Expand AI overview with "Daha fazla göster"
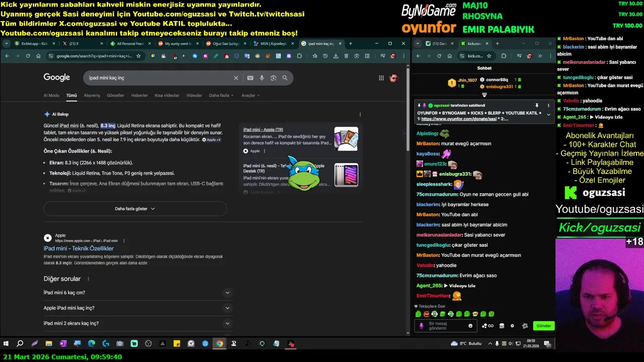 (x=135, y=209)
